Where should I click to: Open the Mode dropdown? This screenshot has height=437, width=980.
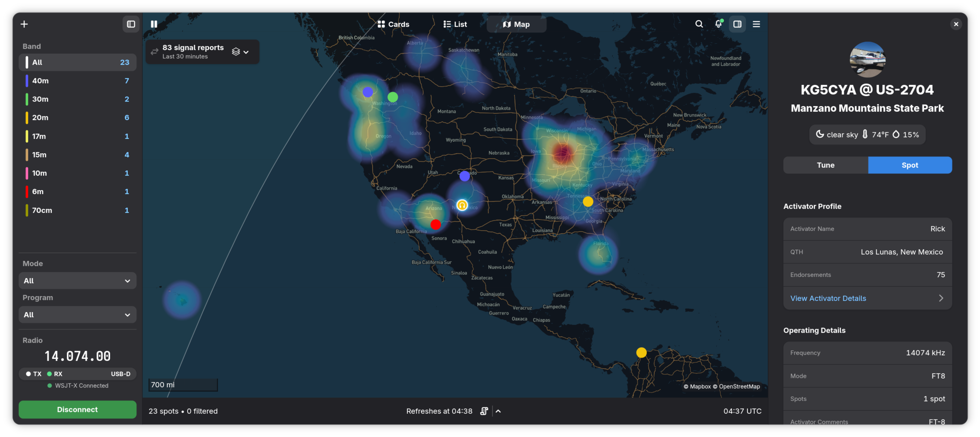click(78, 280)
